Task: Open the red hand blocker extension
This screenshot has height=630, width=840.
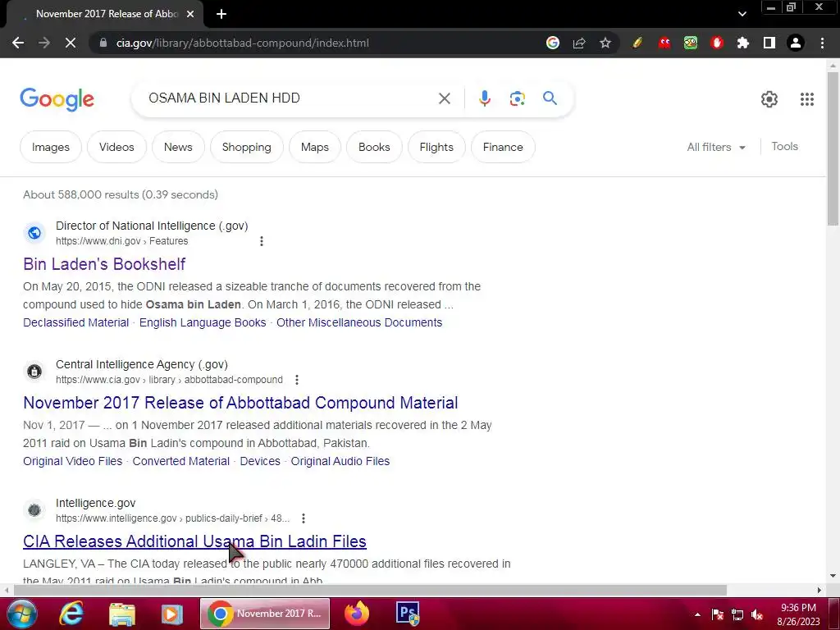Action: click(x=717, y=43)
